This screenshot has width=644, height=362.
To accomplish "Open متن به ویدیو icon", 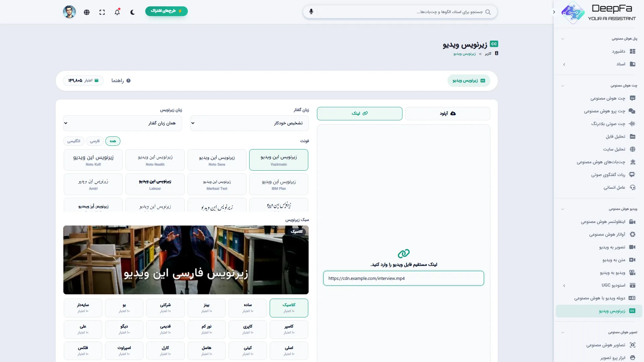I will [632, 260].
